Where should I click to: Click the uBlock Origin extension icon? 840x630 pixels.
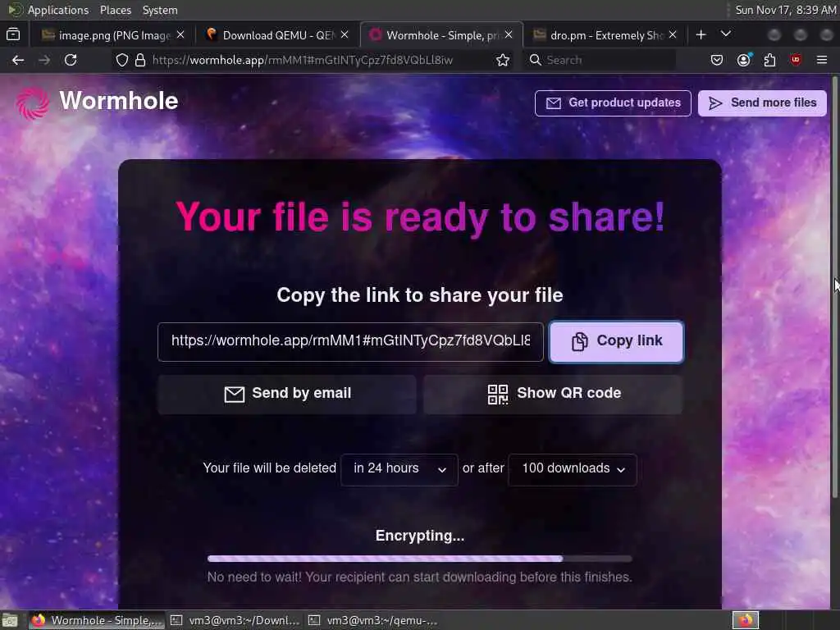point(796,60)
